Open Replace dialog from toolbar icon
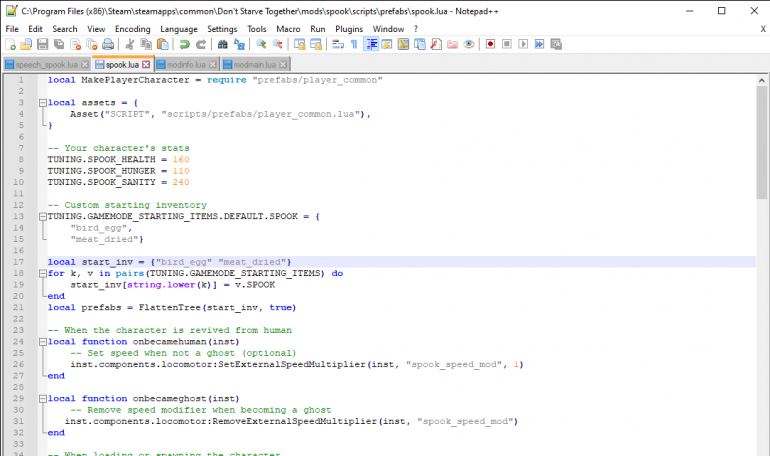 239,45
